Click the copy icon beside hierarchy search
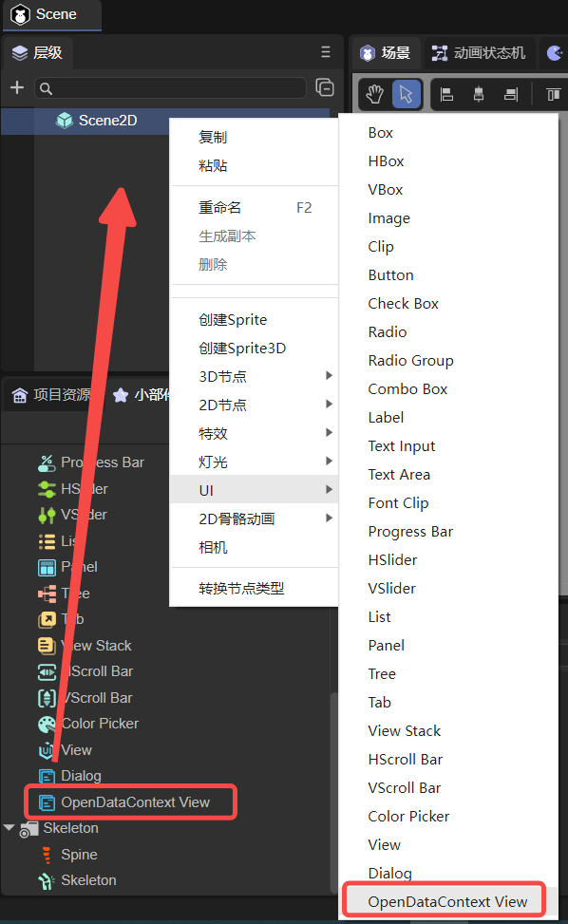Viewport: 568px width, 924px height. click(325, 87)
